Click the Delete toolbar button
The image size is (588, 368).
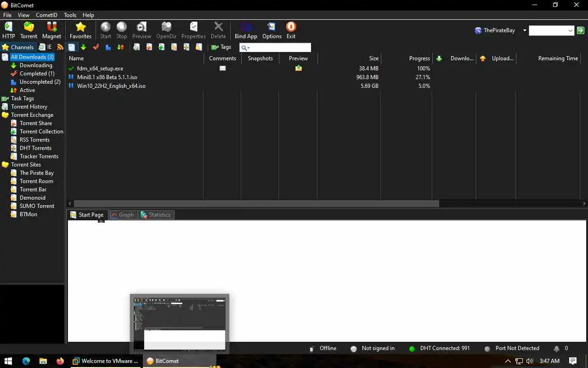pyautogui.click(x=218, y=30)
